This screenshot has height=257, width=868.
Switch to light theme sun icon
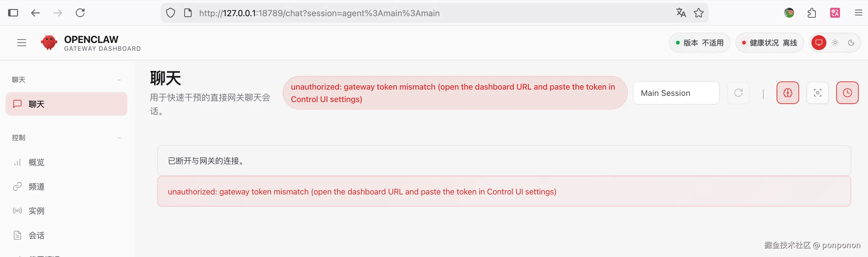[x=835, y=43]
